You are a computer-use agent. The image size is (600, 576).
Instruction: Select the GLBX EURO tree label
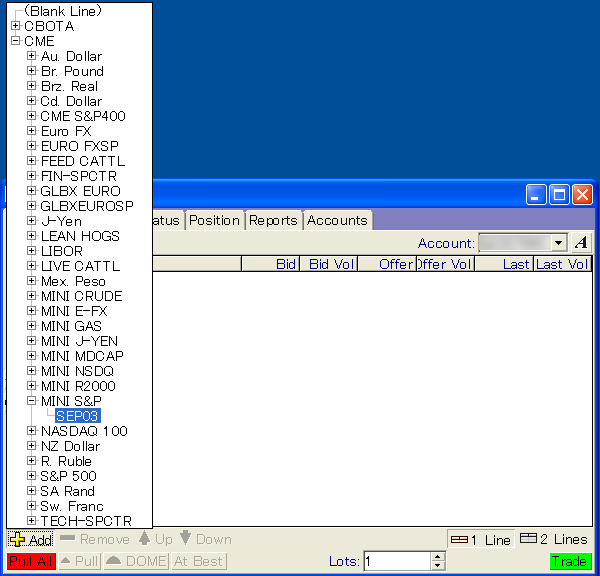click(x=81, y=191)
